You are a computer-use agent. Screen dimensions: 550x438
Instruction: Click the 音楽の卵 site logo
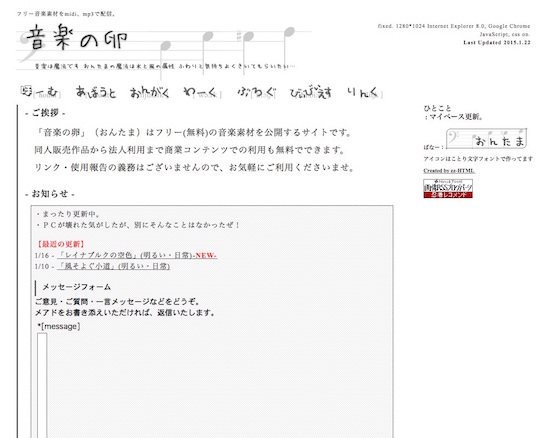tap(77, 38)
